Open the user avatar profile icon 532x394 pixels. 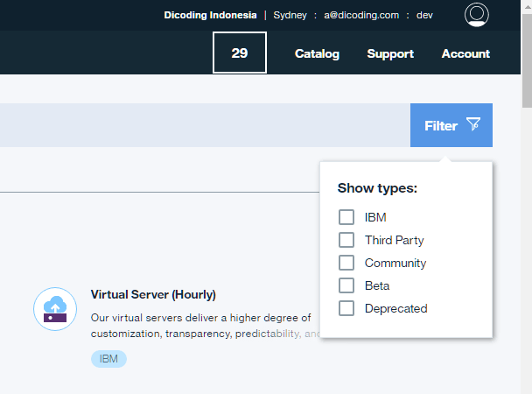pyautogui.click(x=477, y=15)
